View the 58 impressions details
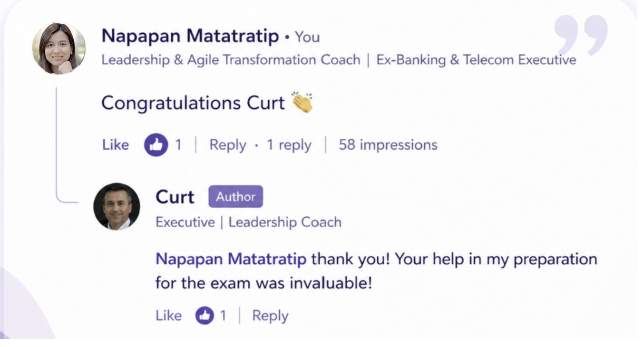This screenshot has height=347, width=644. tap(388, 145)
